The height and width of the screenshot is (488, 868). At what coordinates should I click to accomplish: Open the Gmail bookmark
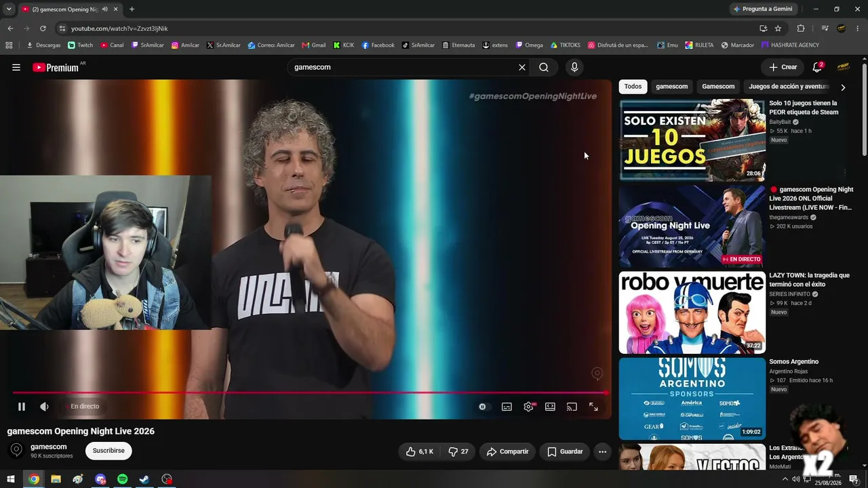tap(313, 45)
